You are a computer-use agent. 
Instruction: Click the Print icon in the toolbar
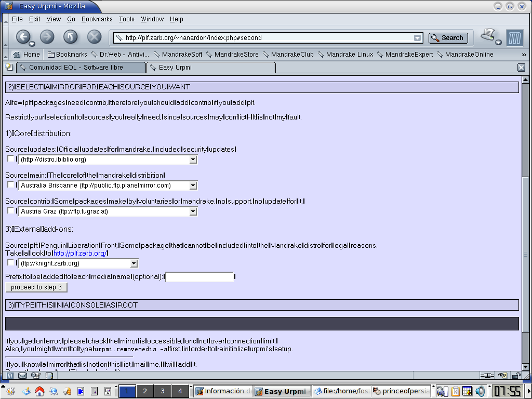(488, 35)
